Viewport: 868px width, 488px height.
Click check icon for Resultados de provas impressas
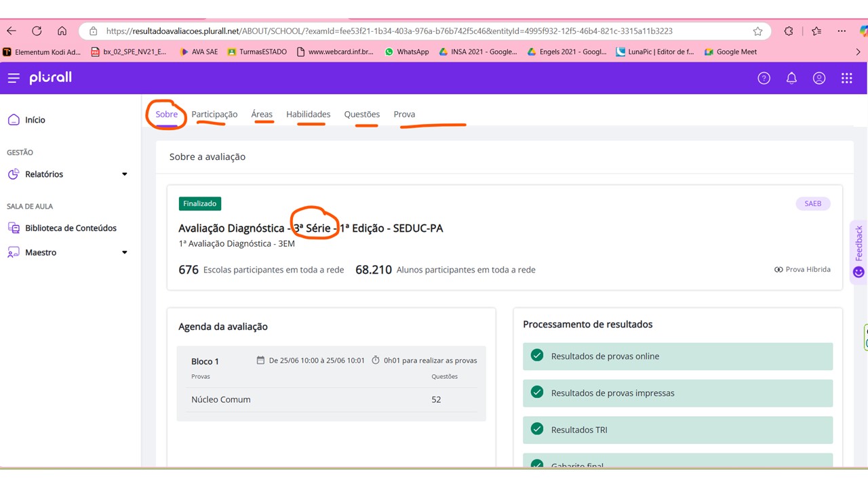coord(537,392)
